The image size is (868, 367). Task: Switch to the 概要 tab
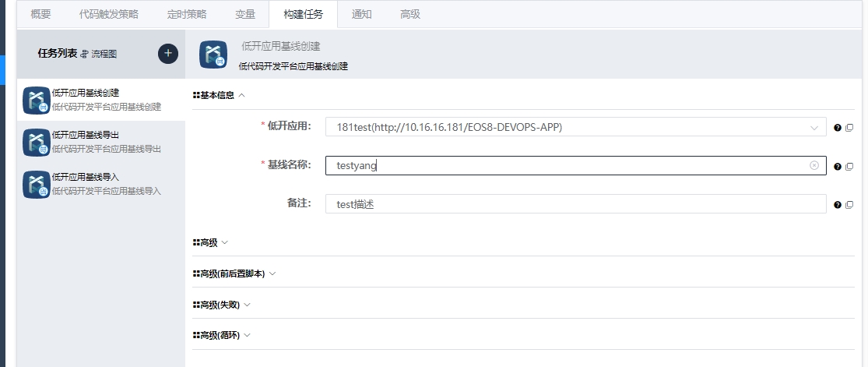point(41,14)
